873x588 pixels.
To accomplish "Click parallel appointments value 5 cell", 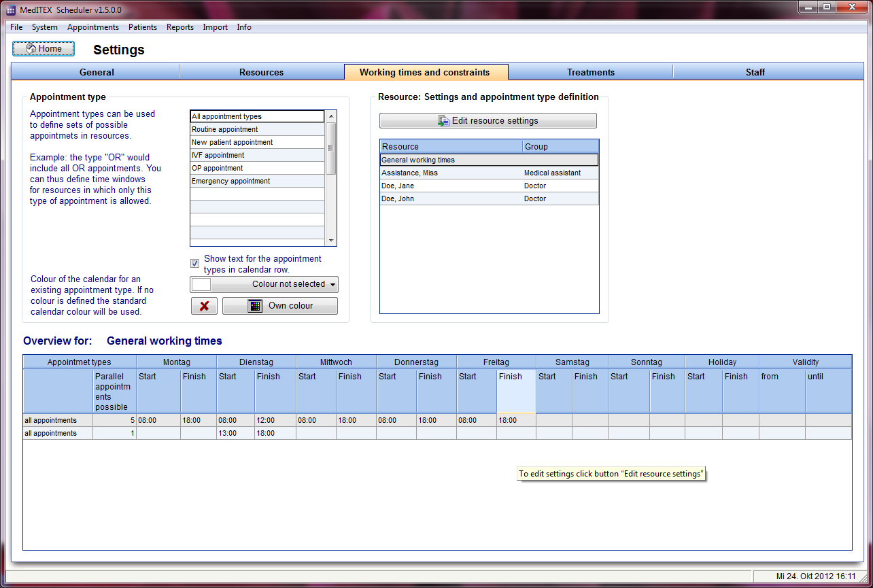I will coord(114,420).
